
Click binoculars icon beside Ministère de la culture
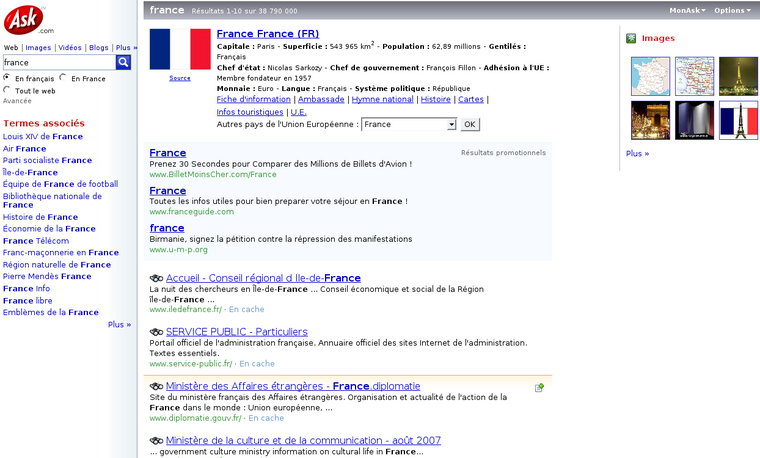[156, 441]
